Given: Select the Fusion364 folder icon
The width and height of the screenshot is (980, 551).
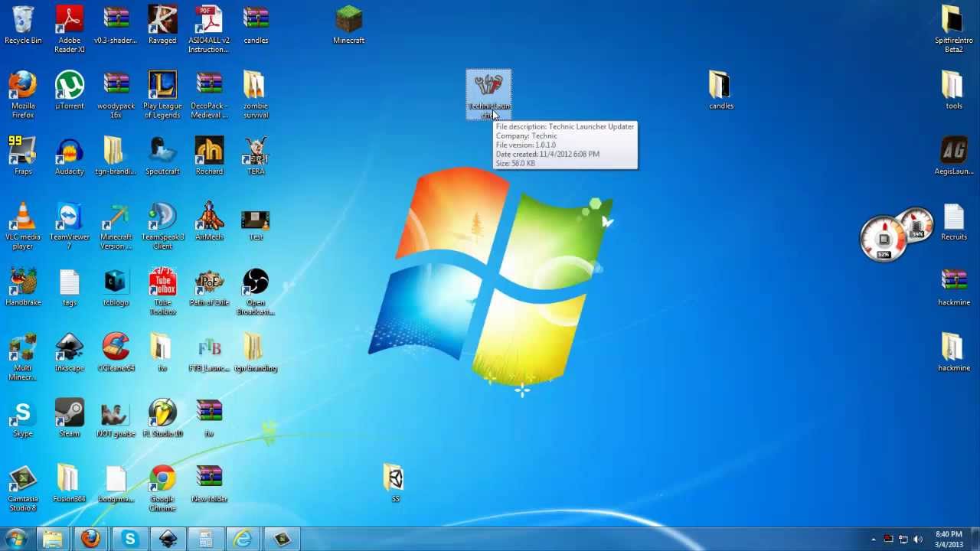Looking at the screenshot, I should click(x=70, y=484).
